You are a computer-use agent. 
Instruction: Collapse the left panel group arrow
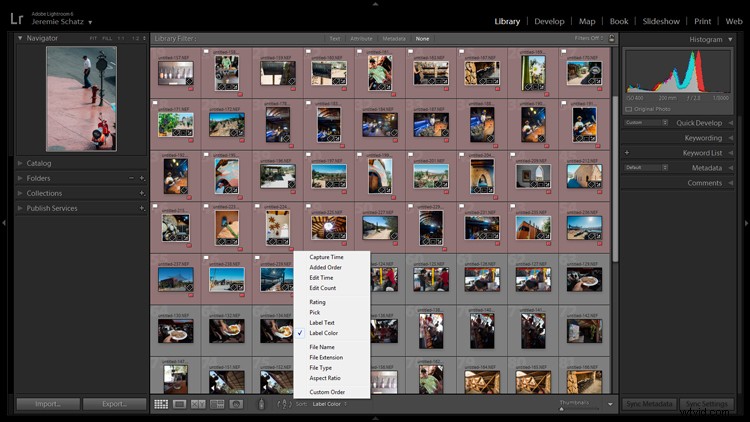point(4,222)
